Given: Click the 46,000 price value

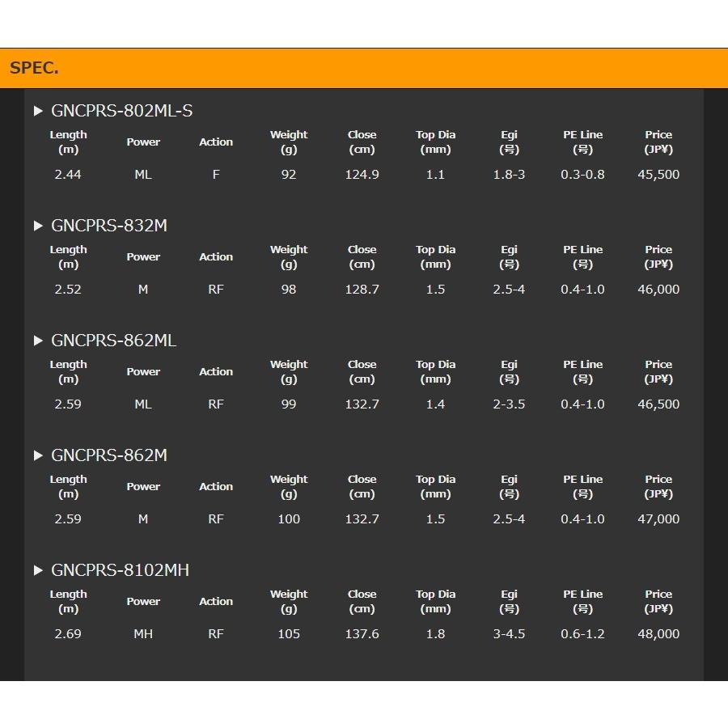Looking at the screenshot, I should pos(658,290).
